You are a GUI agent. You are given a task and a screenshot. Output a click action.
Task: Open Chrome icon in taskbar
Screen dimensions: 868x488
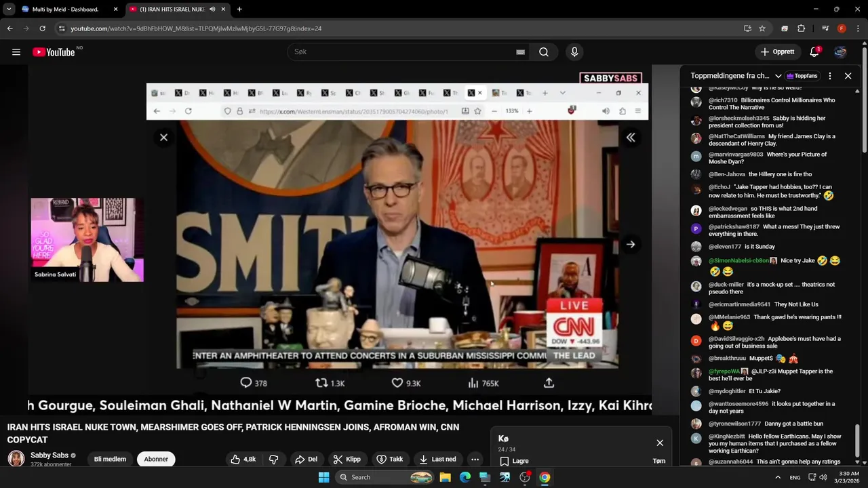pos(545,477)
